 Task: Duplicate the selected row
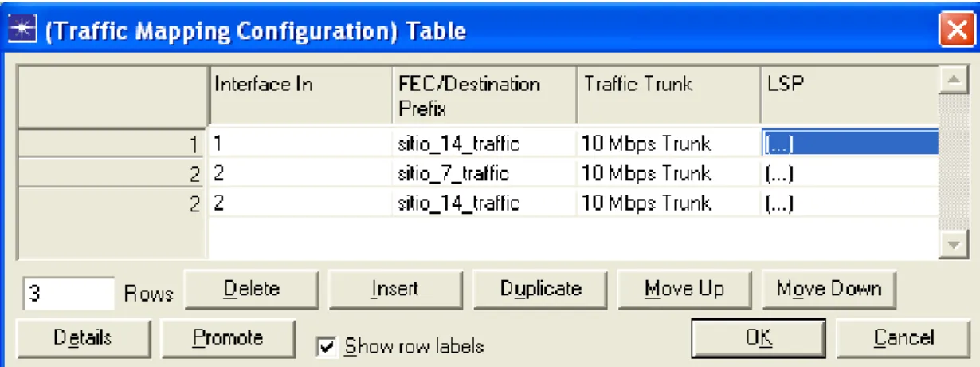point(540,289)
